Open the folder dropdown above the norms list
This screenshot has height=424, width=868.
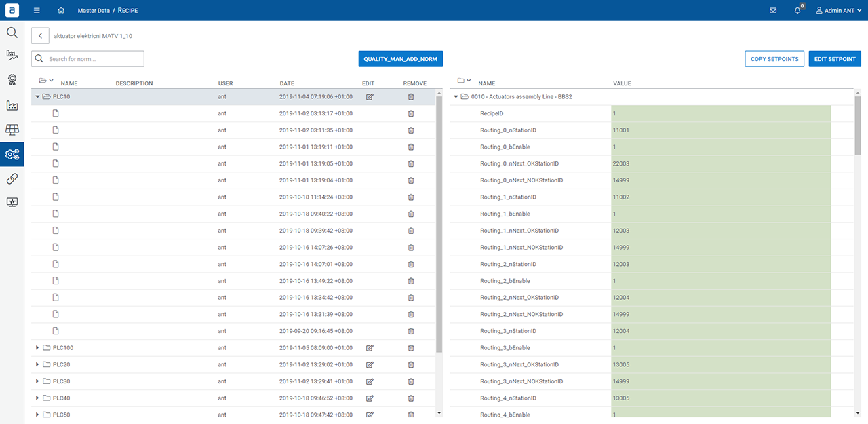[x=46, y=81]
